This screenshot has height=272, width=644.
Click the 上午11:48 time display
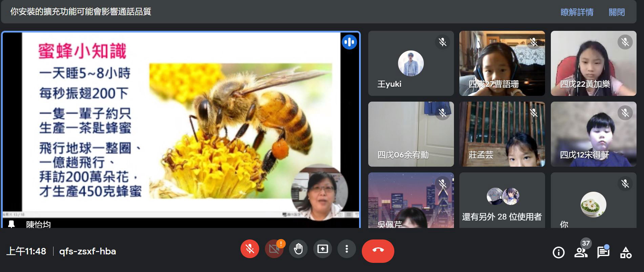[x=26, y=251]
